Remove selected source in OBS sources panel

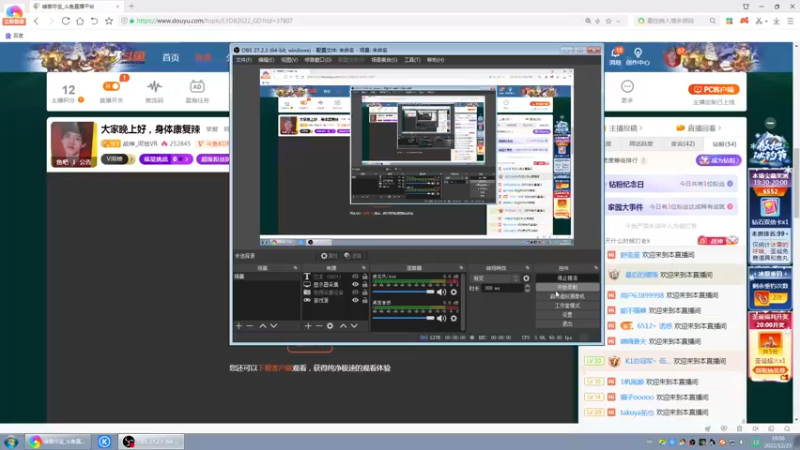pyautogui.click(x=319, y=326)
